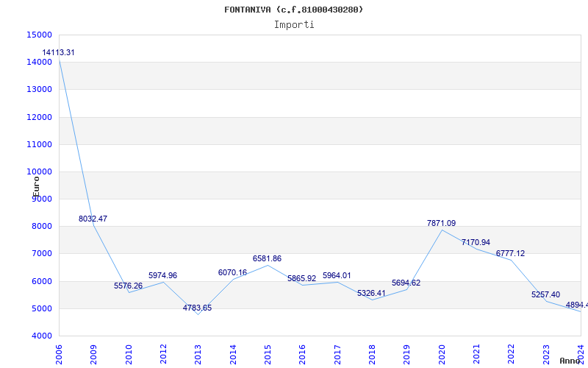Screen dimensions: 588x368
Task: Select the 2019 x-axis year label
Action: 407,354
